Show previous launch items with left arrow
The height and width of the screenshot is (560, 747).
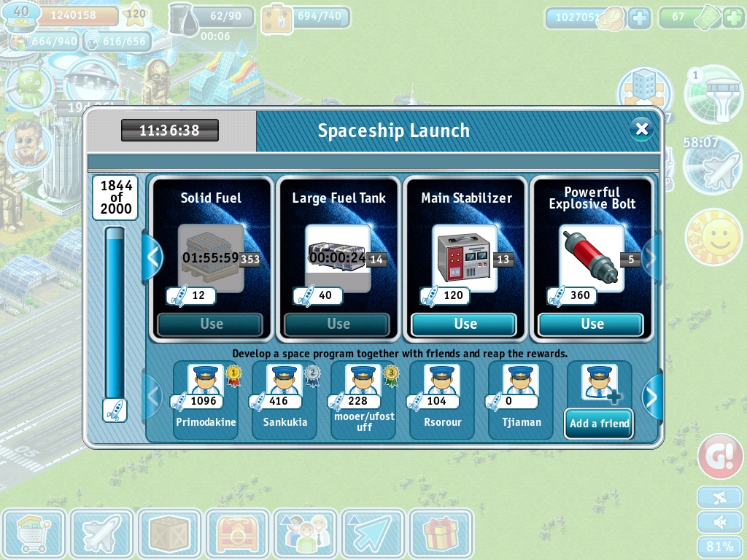[153, 257]
